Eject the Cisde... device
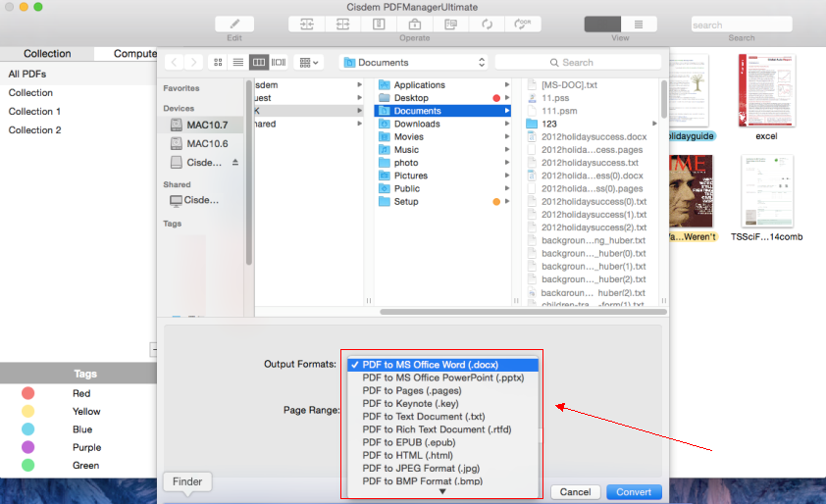This screenshot has width=826, height=504. tap(234, 162)
